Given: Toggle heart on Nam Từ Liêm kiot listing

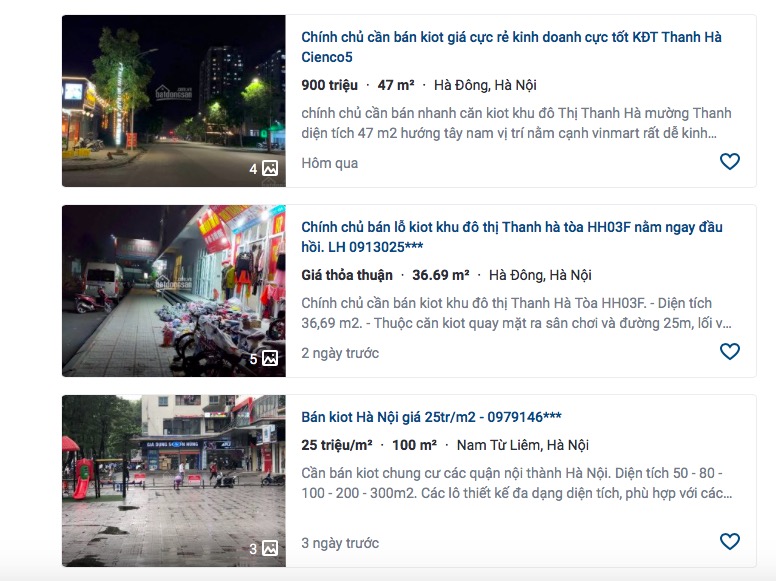Looking at the screenshot, I should [x=729, y=541].
